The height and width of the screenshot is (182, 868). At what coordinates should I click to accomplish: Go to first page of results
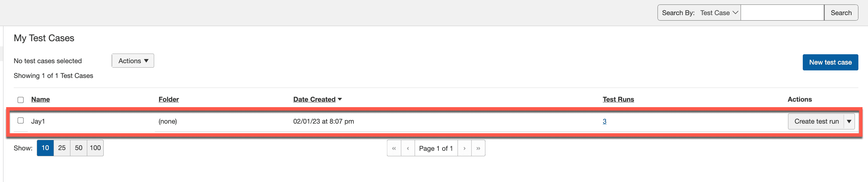point(394,148)
